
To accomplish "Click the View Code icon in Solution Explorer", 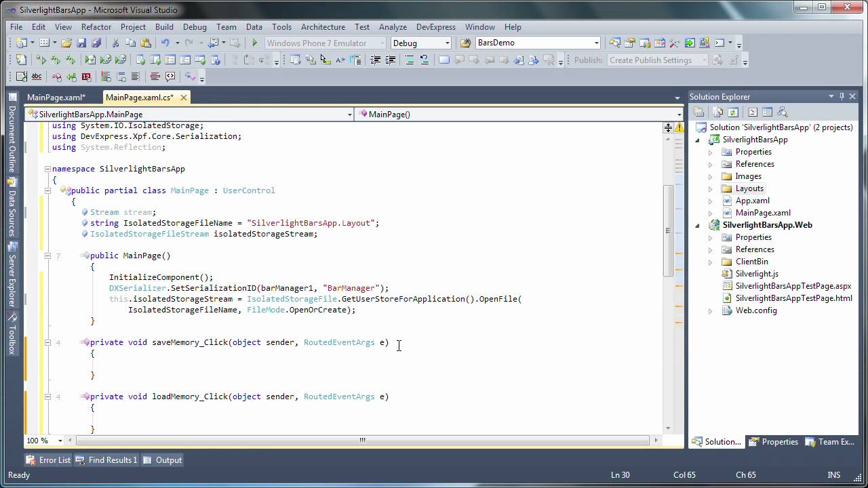I will (x=752, y=112).
